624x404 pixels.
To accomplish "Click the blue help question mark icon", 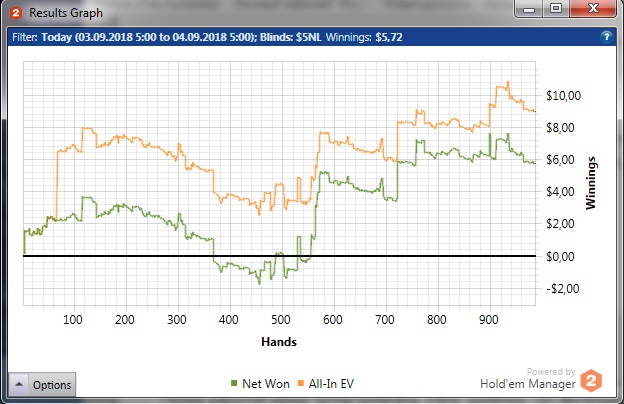I will pos(606,37).
